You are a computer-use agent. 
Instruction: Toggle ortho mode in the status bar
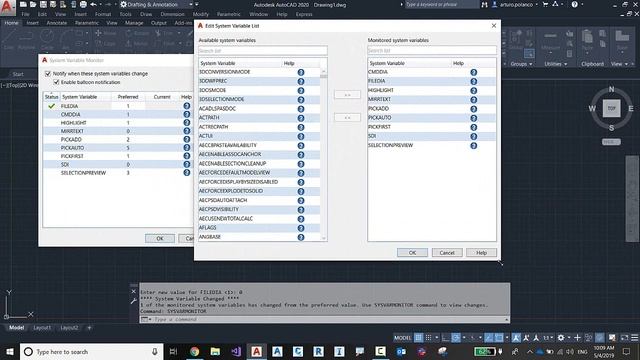pos(446,338)
